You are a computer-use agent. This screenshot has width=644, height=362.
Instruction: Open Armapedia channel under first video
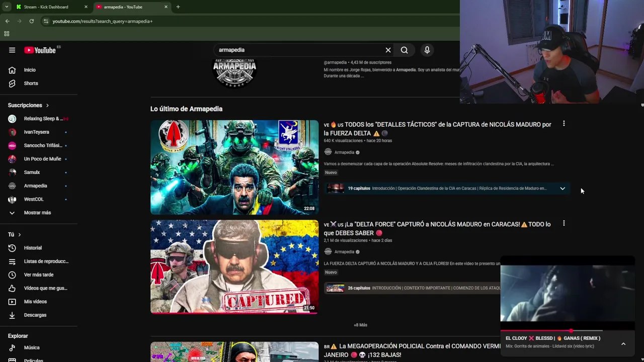(x=344, y=152)
